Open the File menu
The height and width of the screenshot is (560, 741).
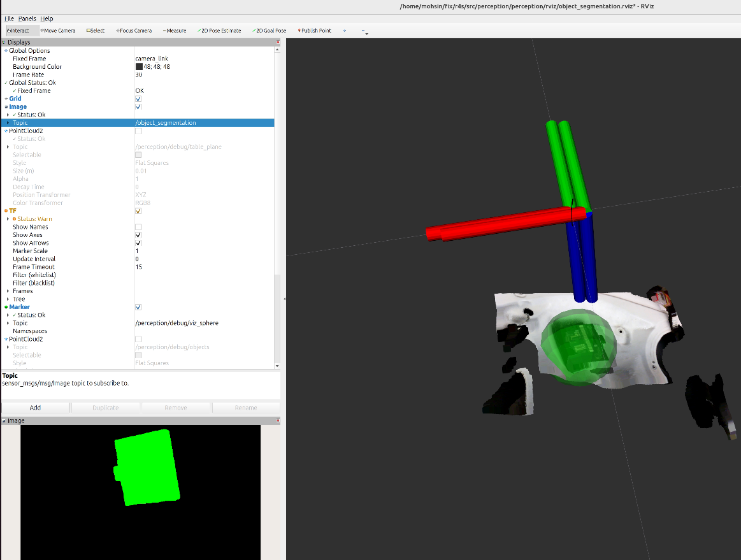[x=8, y=18]
